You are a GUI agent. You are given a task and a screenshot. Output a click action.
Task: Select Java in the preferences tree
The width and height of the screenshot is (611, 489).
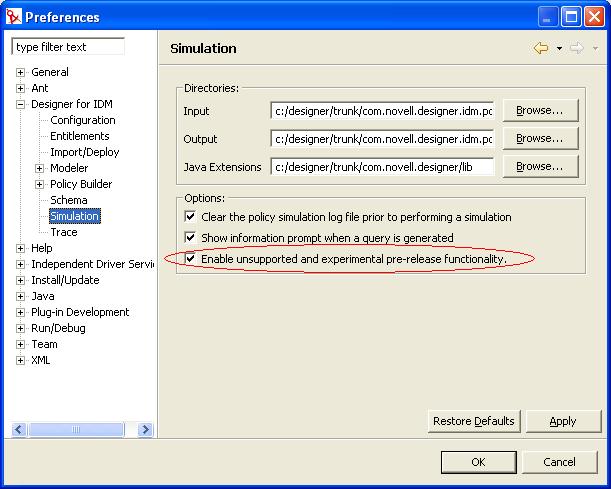tap(42, 296)
